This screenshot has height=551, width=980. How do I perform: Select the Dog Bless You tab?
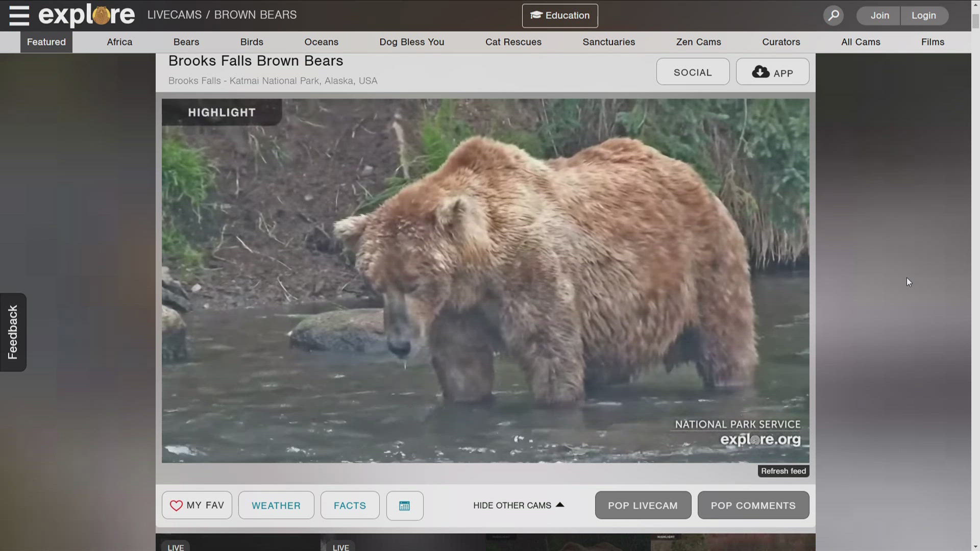412,42
